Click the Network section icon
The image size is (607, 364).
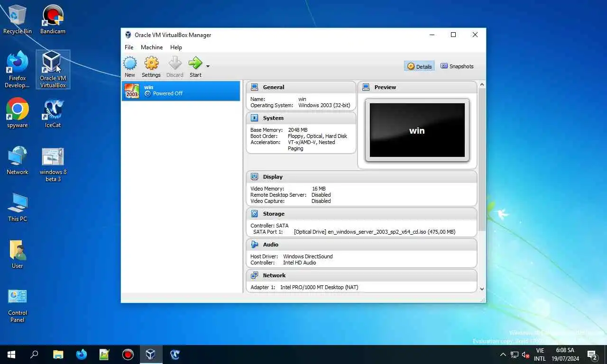click(x=255, y=275)
